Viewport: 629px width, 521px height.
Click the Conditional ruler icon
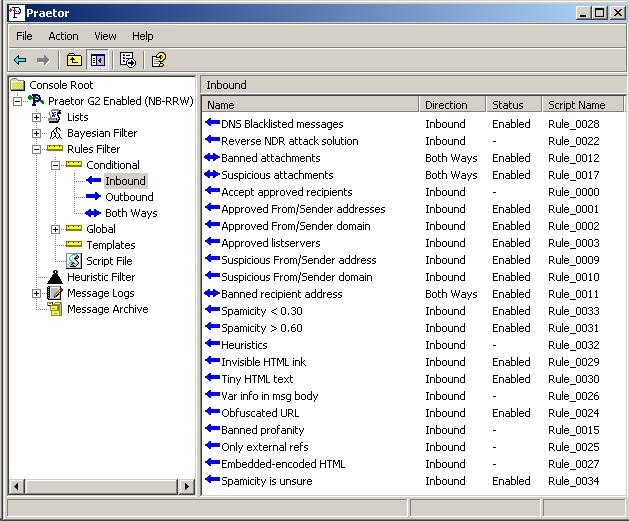coord(74,164)
